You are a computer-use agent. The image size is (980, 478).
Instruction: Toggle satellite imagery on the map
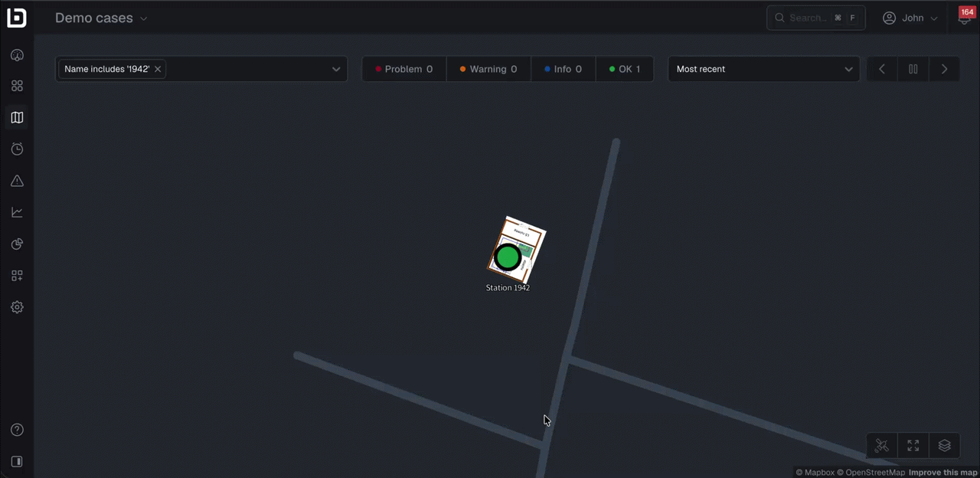pos(882,445)
